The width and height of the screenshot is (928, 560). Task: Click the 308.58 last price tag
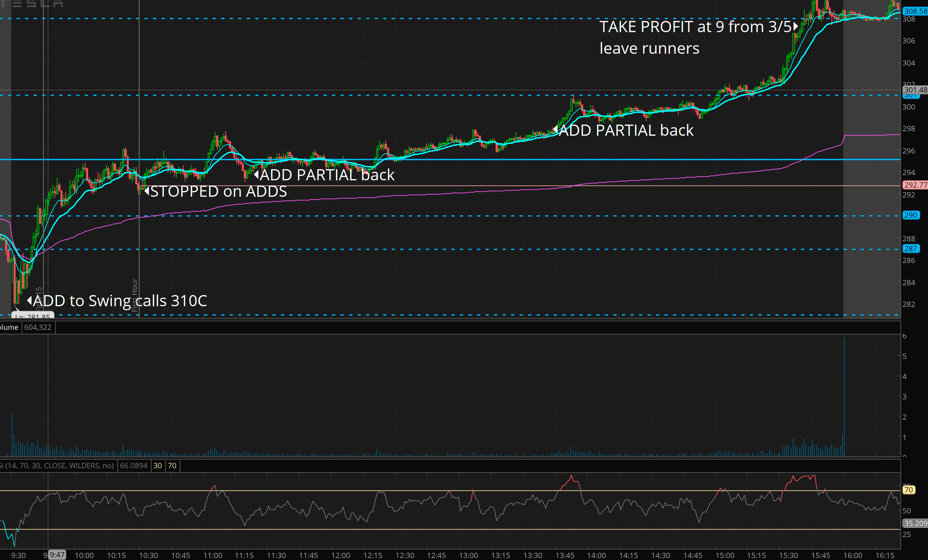coord(915,11)
